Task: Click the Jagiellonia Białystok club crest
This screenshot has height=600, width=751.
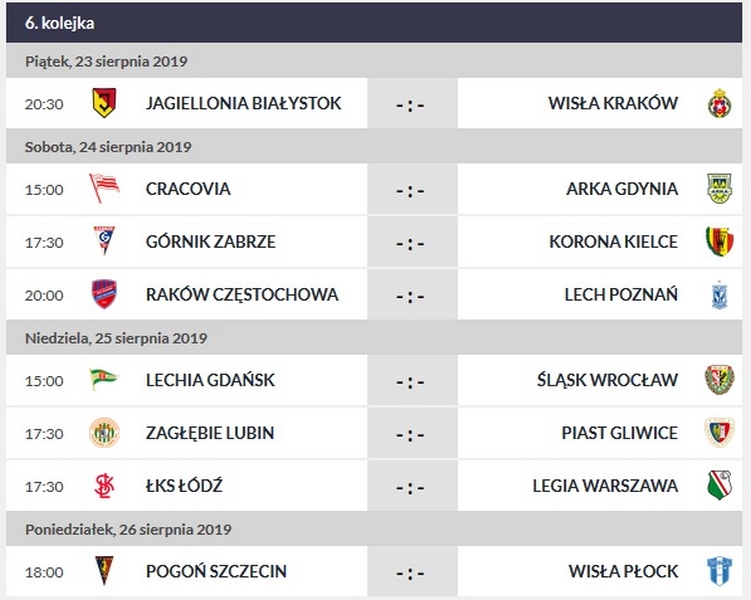Action: (104, 103)
